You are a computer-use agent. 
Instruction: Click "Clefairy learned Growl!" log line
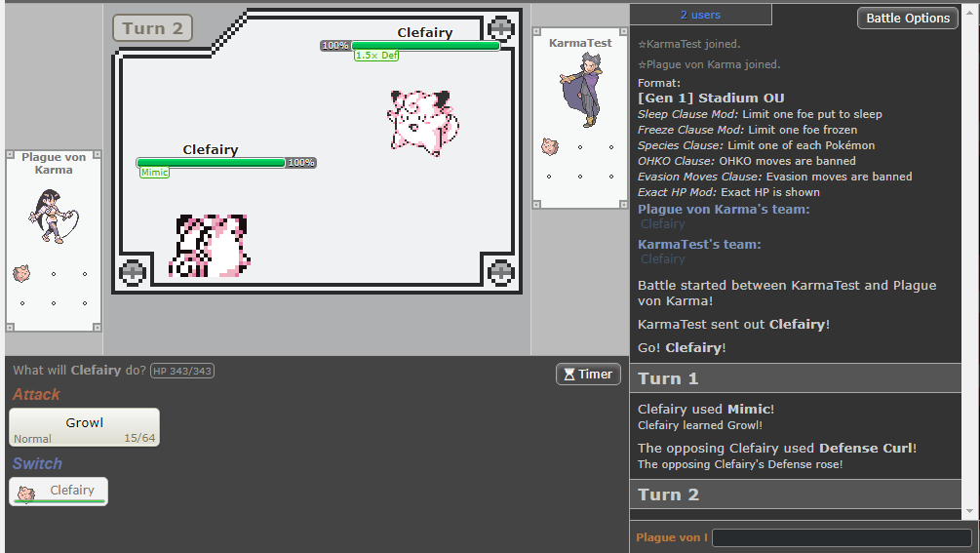point(699,425)
